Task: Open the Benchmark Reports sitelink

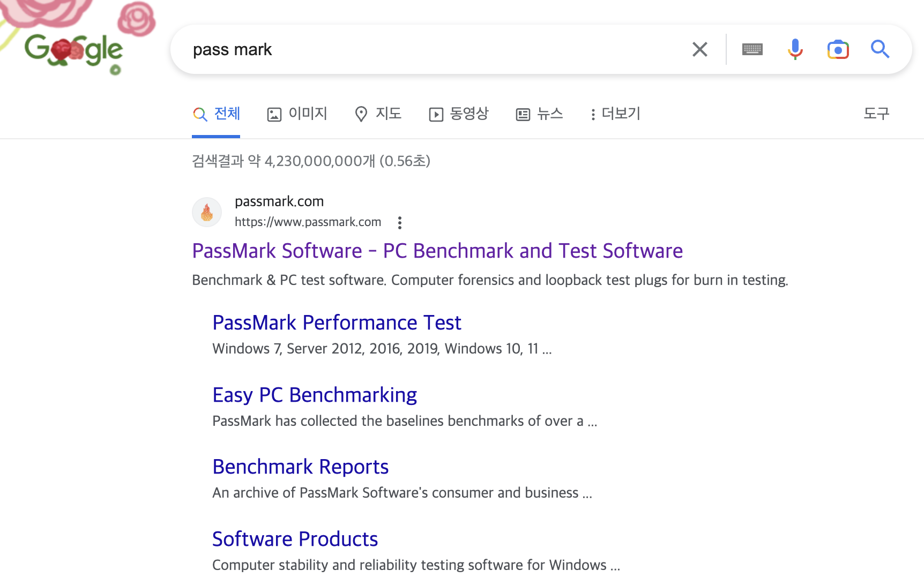Action: coord(300,467)
